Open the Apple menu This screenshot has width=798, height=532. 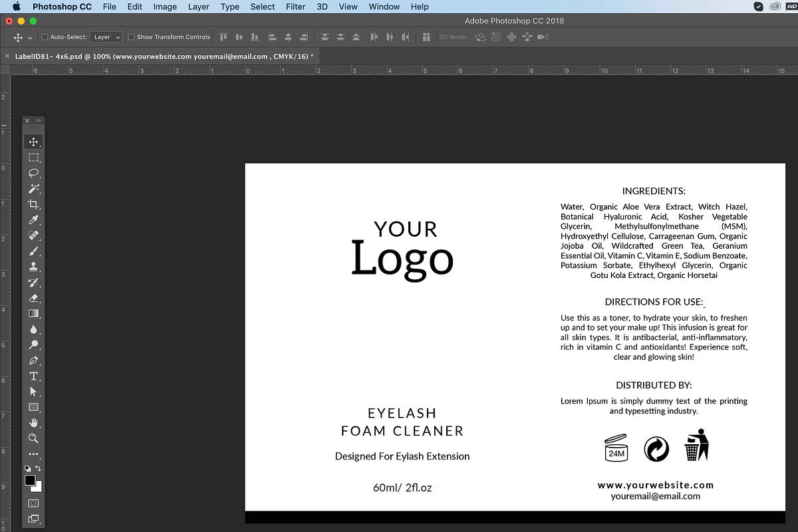pos(17,7)
